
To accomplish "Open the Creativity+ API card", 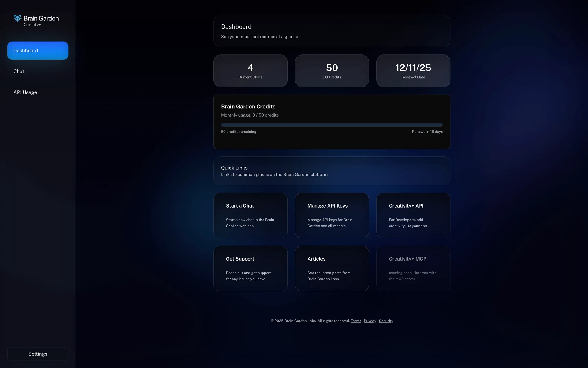I will coord(413,216).
